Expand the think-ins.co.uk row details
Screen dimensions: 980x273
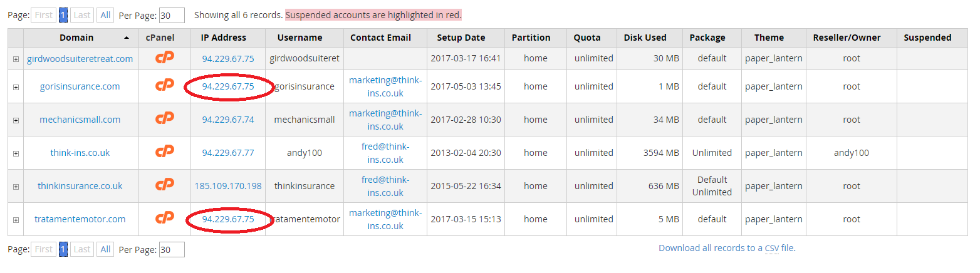[x=16, y=153]
